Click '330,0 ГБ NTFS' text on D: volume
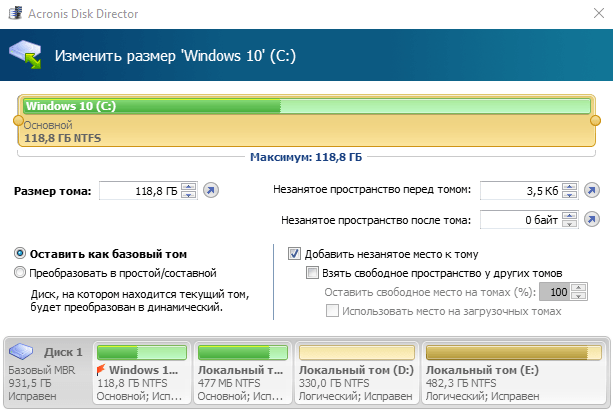 coord(334,383)
